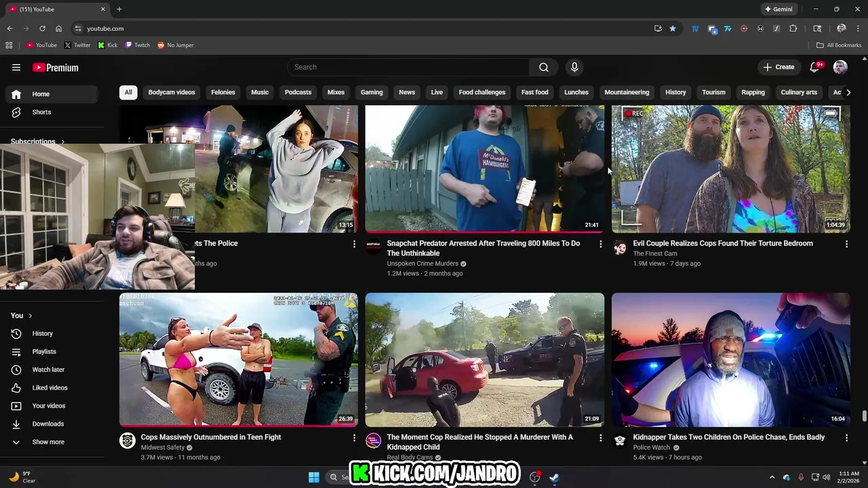Open Your videos in the sidebar
The height and width of the screenshot is (488, 868).
52,406
